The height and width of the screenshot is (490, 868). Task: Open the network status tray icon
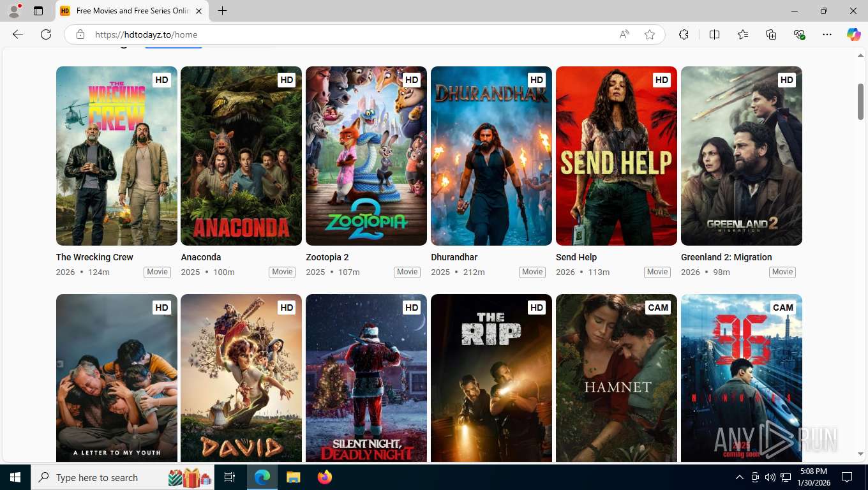point(786,477)
